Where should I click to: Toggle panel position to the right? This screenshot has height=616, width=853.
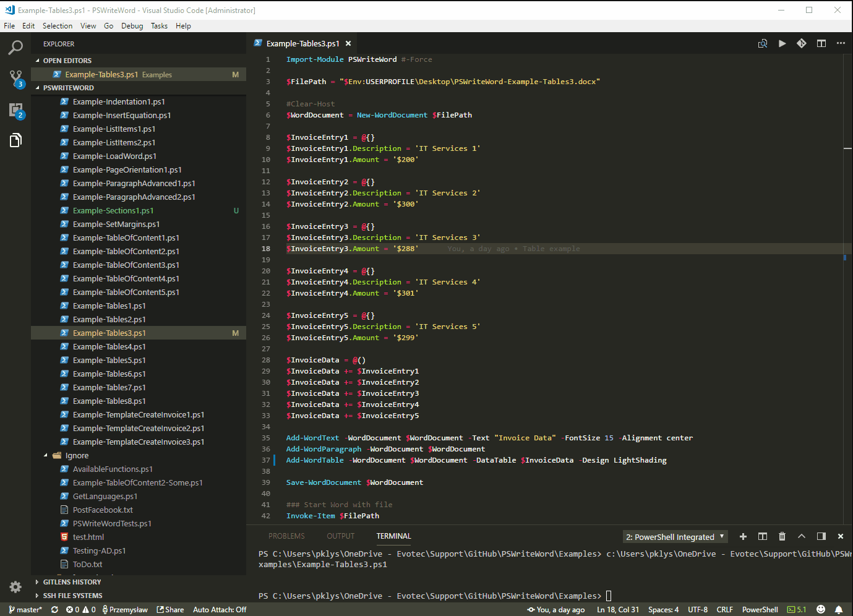(x=821, y=536)
